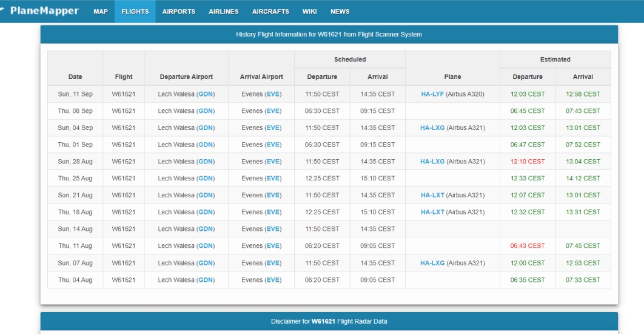Click the 07:43 CEST estimated arrival
644x334 pixels.
click(x=583, y=111)
